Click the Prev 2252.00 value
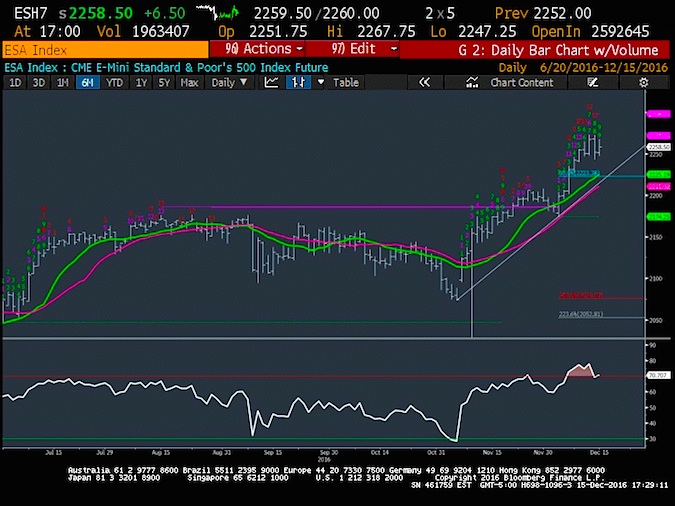Viewport: 675px width, 506px height. coord(543,14)
